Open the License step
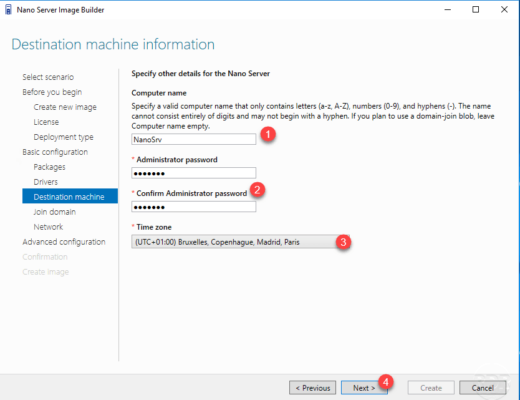Viewport: 520px width, 400px height. click(46, 122)
